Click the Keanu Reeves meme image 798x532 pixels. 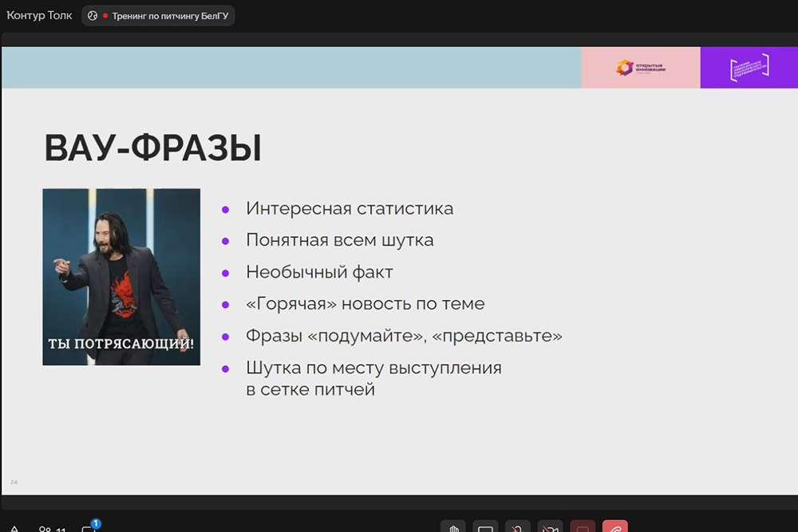(121, 277)
